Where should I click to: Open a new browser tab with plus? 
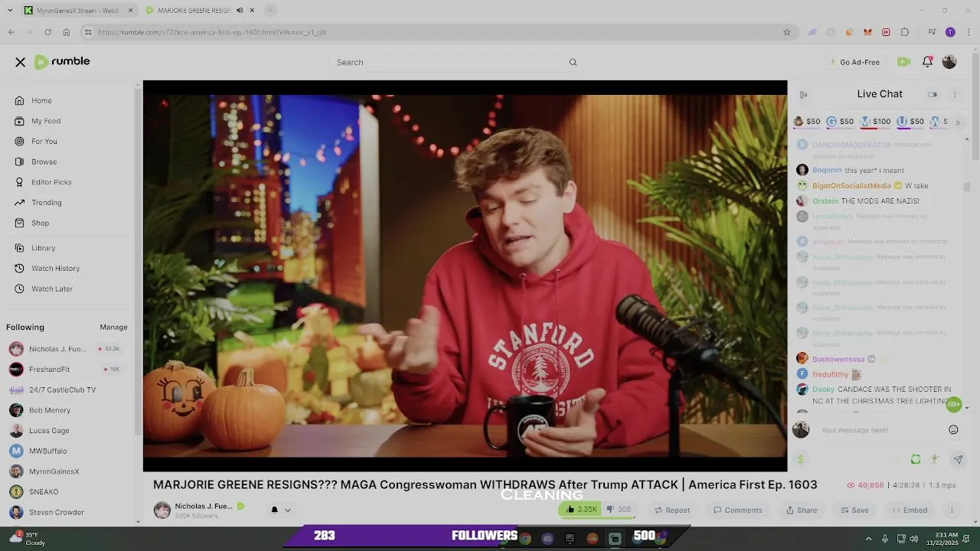[270, 10]
